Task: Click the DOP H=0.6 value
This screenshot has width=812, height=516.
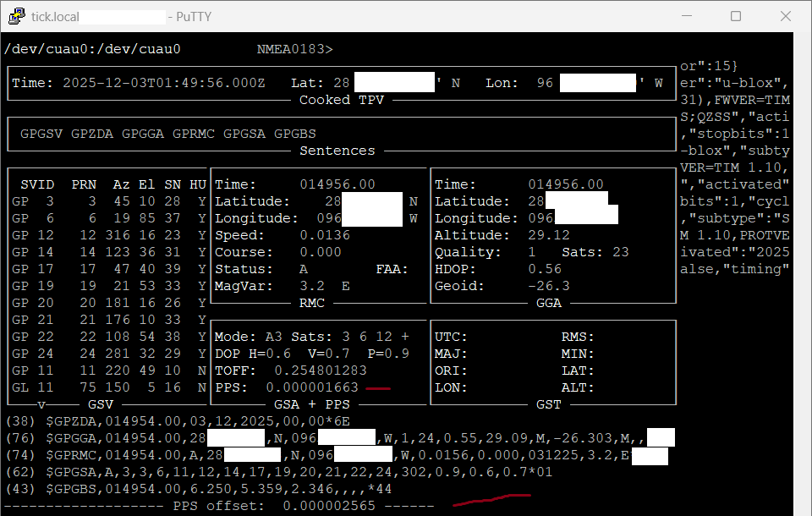Action: point(253,354)
